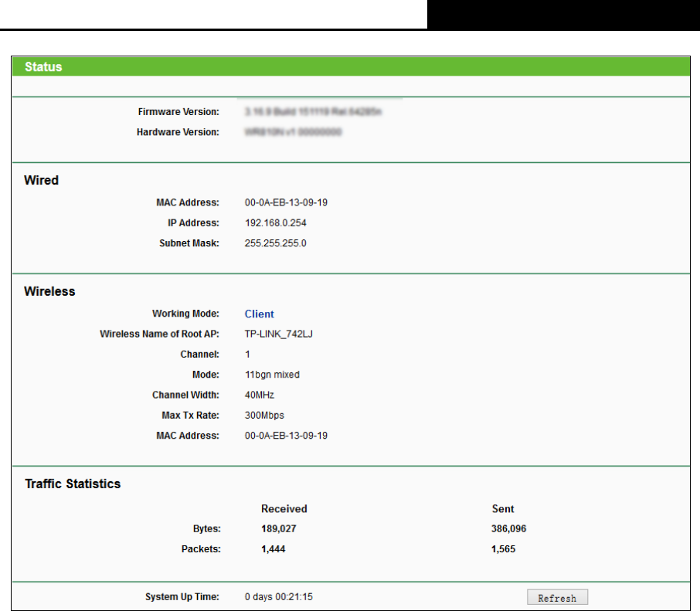Select the Subnet Mask label
The image size is (700, 611).
coord(189,243)
